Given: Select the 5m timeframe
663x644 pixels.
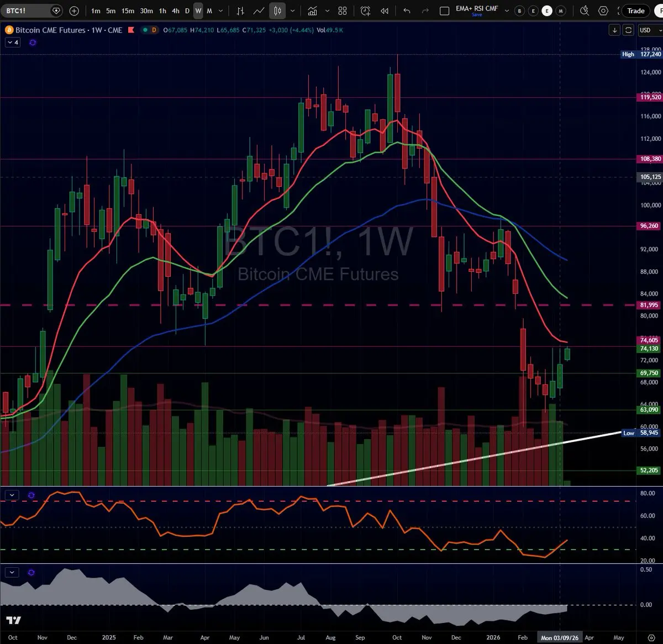Looking at the screenshot, I should tap(111, 10).
